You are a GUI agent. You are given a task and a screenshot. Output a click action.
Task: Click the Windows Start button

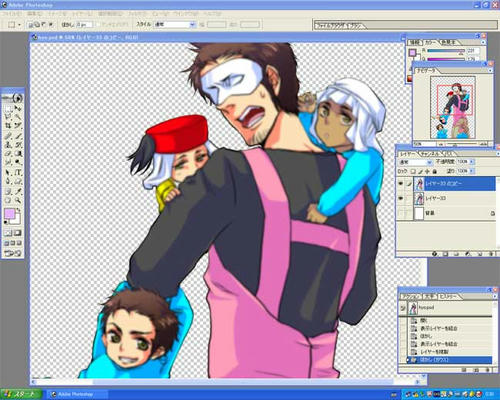tap(21, 394)
